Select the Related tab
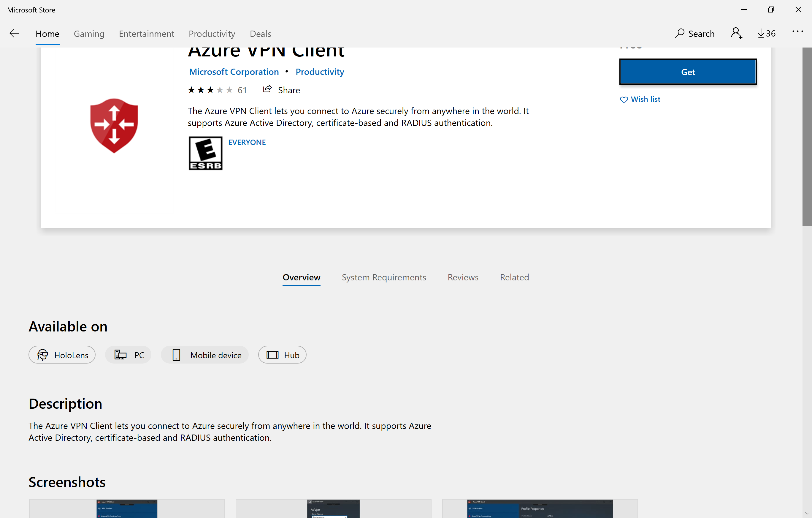 tap(514, 277)
